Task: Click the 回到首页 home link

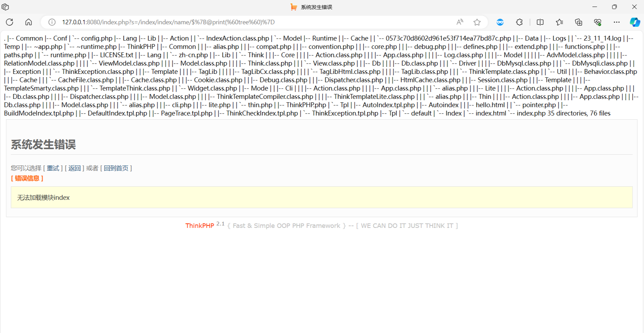Action: 116,168
